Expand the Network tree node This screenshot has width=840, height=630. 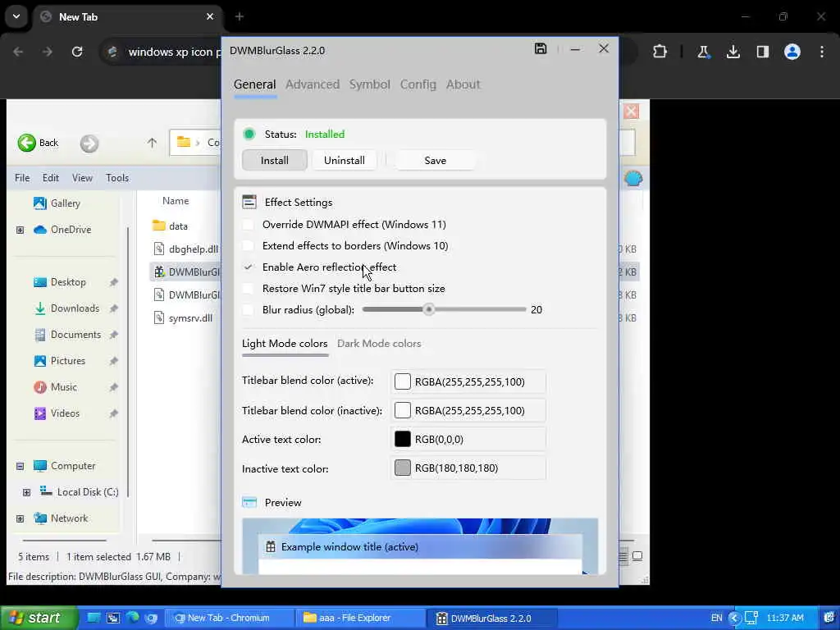(20, 518)
